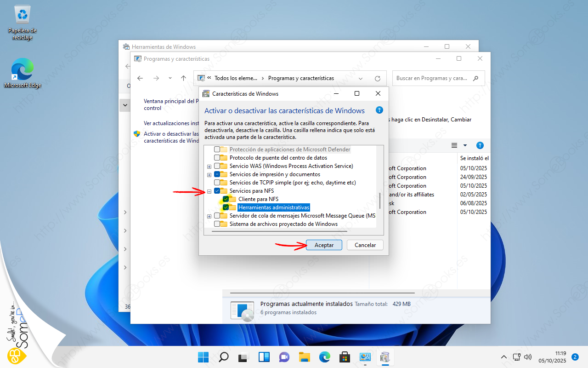The width and height of the screenshot is (588, 368).
Task: Expand Servicio WAS tree node
Action: click(209, 166)
